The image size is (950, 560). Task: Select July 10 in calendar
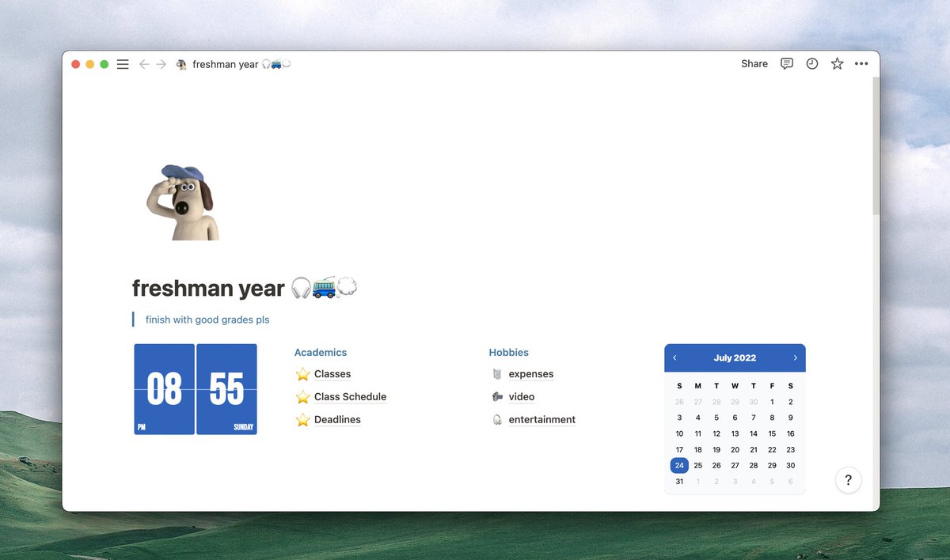click(679, 433)
